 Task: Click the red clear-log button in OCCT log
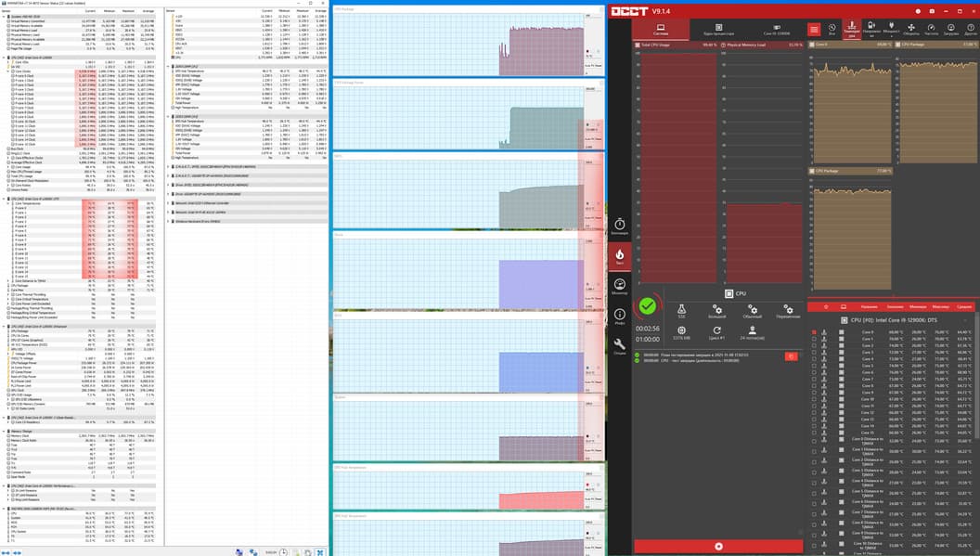point(791,356)
